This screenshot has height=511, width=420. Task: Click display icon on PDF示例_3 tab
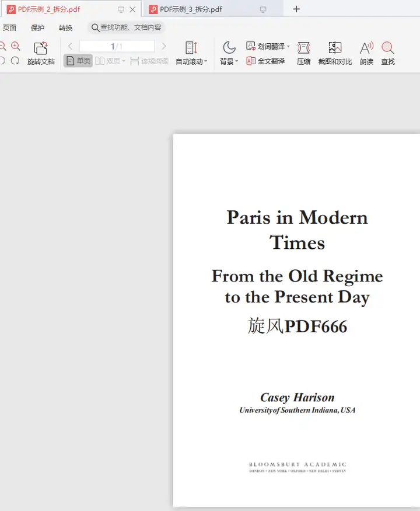click(x=262, y=10)
